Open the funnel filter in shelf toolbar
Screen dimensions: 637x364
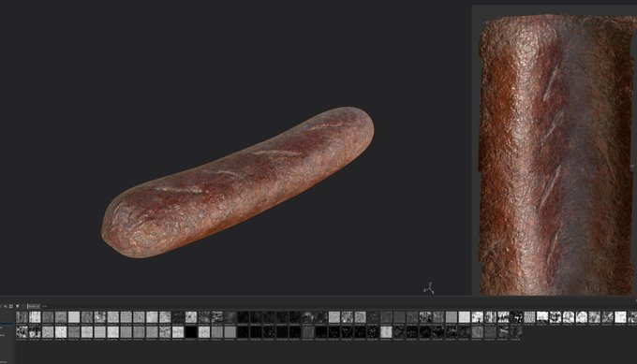[x=17, y=306]
